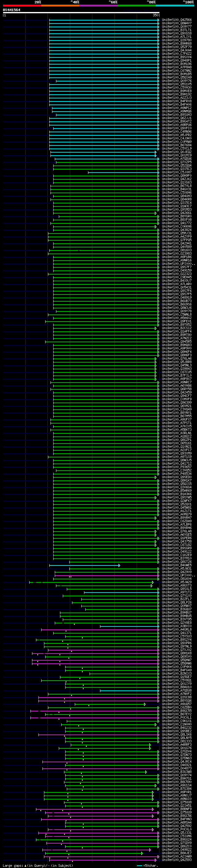Select label UniRef100_Q8H1K8

click(177, 653)
